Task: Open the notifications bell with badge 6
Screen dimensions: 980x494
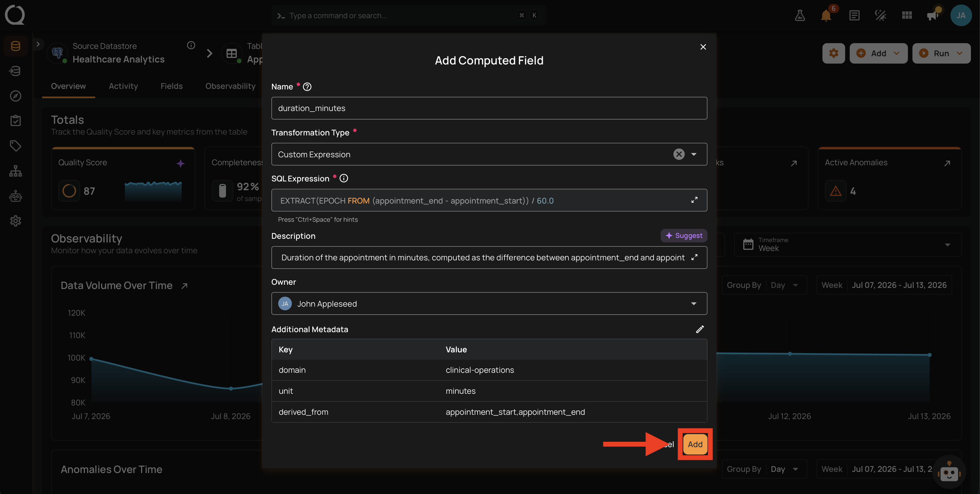Action: (826, 15)
